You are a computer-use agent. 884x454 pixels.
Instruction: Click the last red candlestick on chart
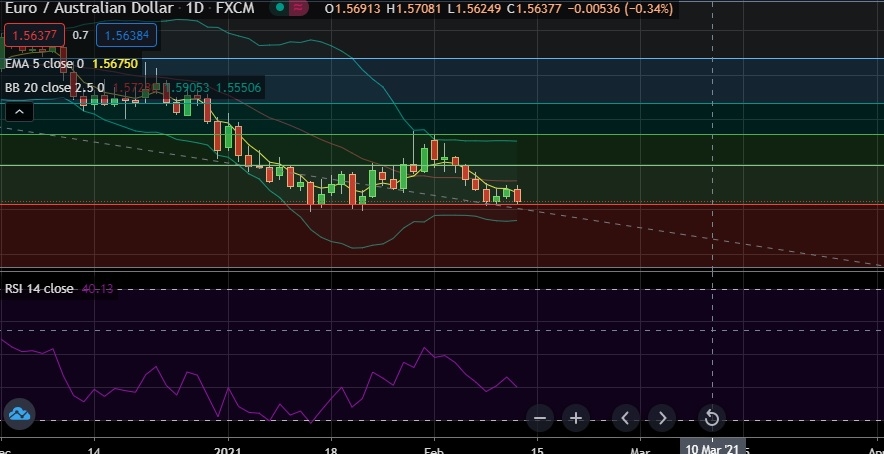coord(517,195)
